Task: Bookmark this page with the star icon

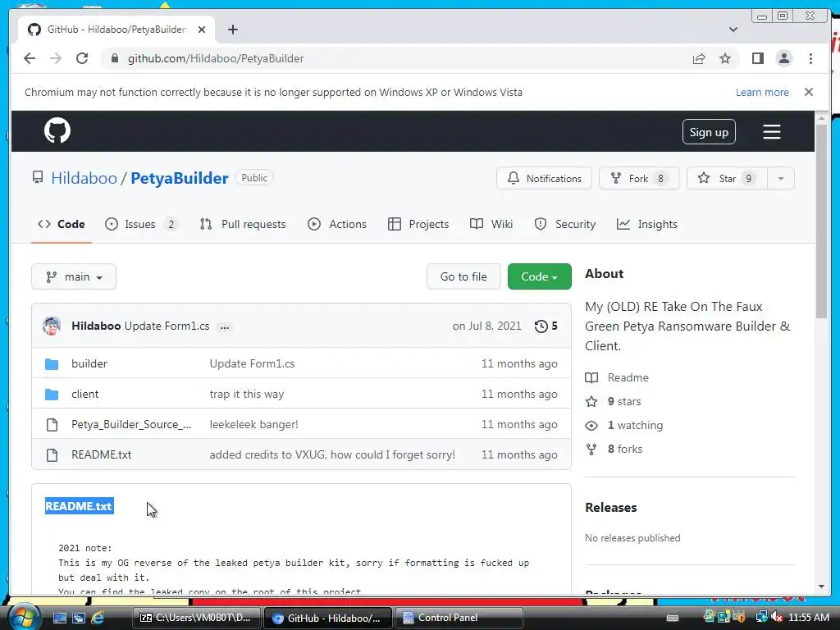Action: 725,58
